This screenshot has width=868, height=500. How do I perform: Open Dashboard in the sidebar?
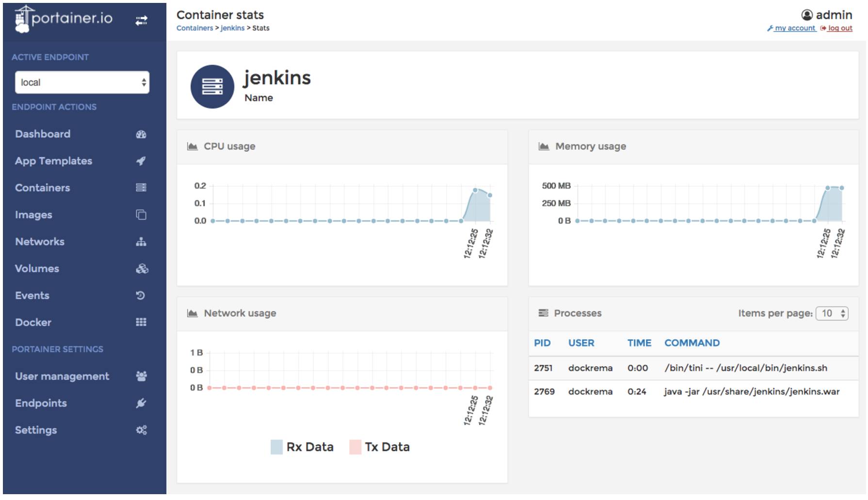coord(43,134)
